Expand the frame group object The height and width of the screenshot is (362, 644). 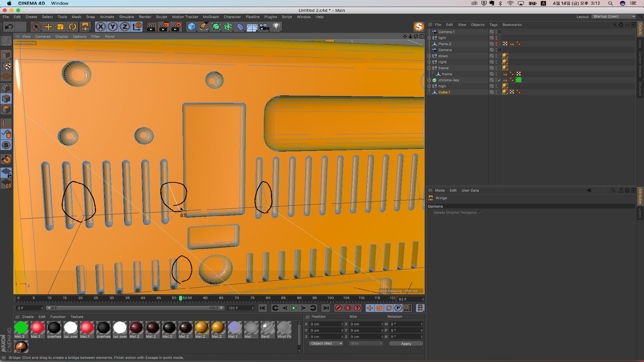[x=429, y=68]
